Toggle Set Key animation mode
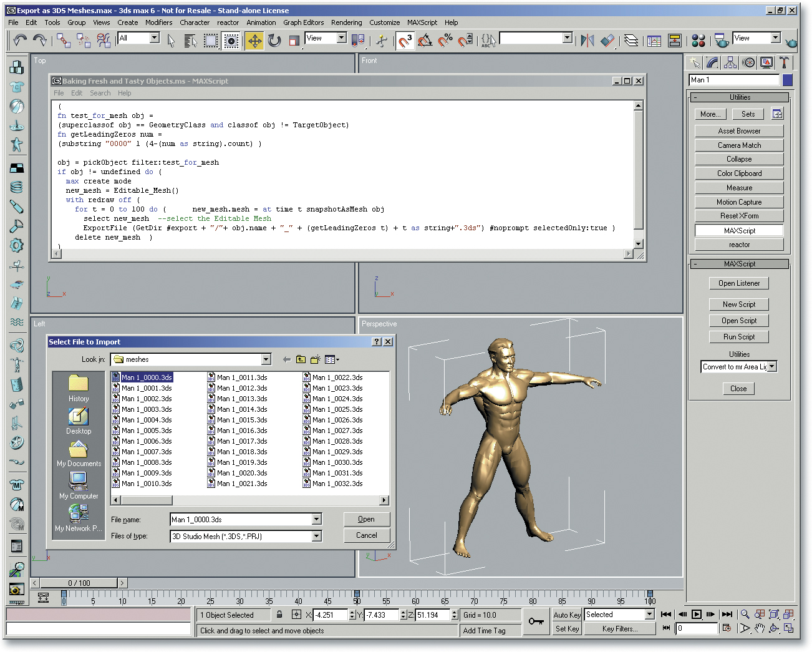This screenshot has height=652, width=812. (567, 629)
